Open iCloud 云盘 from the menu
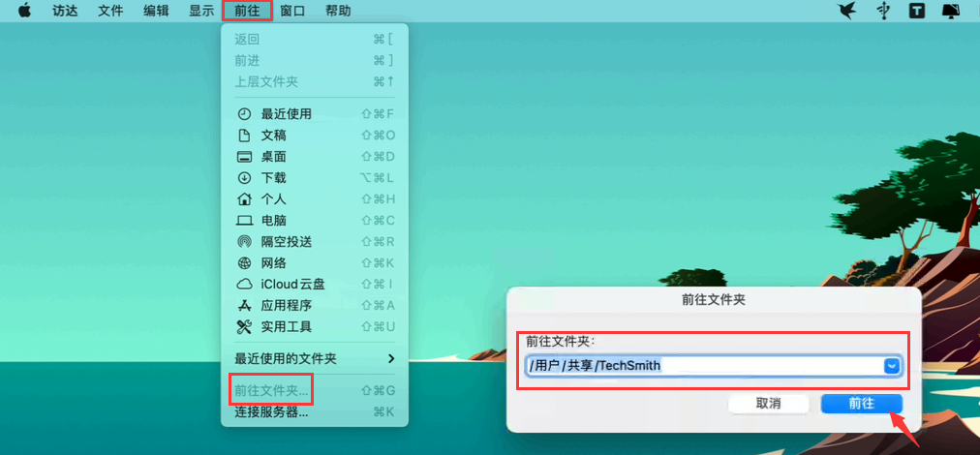This screenshot has width=980, height=455. pyautogui.click(x=292, y=284)
